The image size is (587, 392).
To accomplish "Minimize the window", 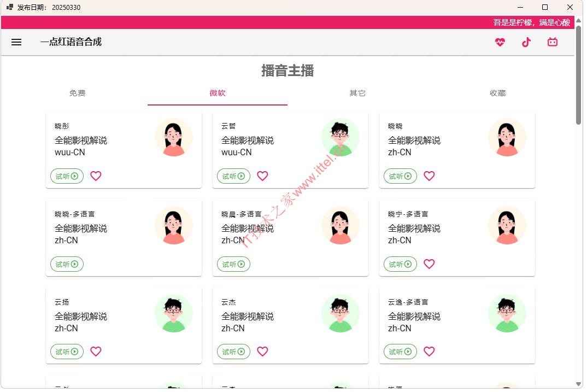I will pos(520,7).
